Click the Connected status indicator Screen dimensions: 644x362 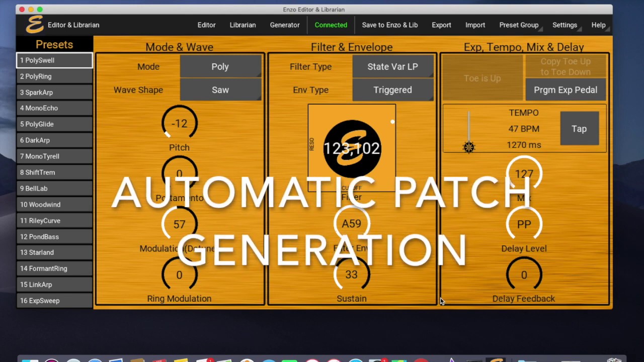click(331, 25)
